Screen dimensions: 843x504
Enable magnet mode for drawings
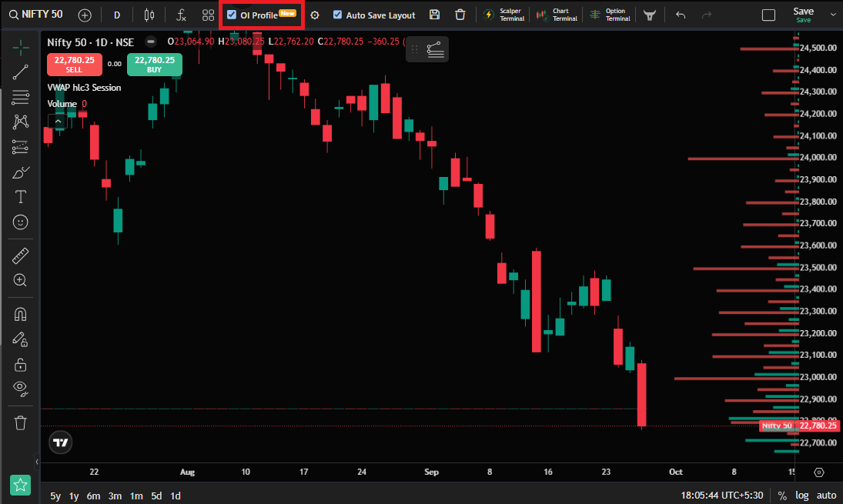21,314
